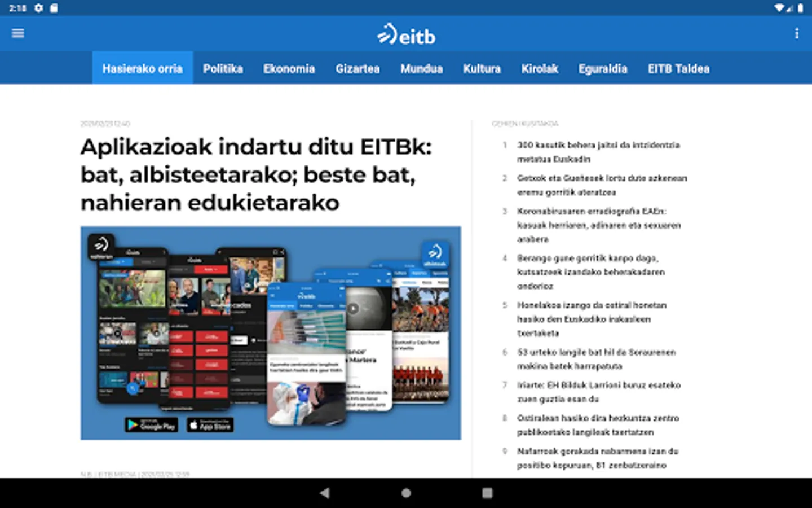Open story 6 about 53 urteko langile

coord(596,359)
